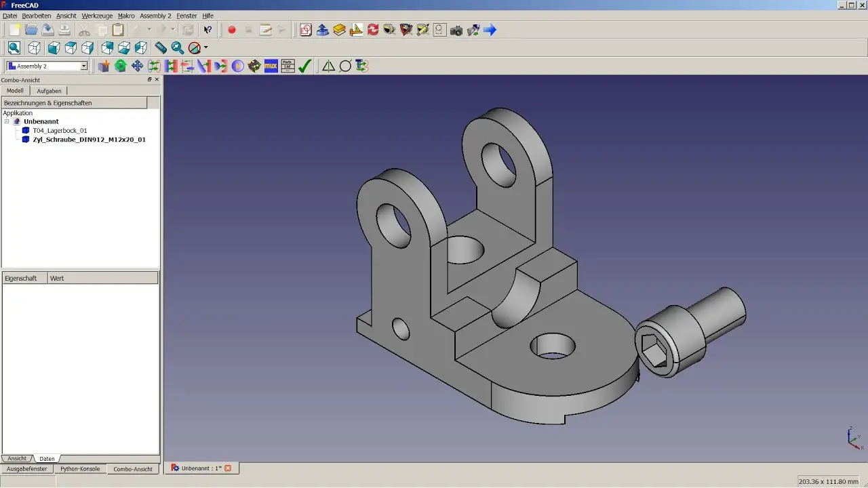Image resolution: width=868 pixels, height=488 pixels.
Task: Collapse the Unbenannt document tree node
Action: click(x=7, y=121)
